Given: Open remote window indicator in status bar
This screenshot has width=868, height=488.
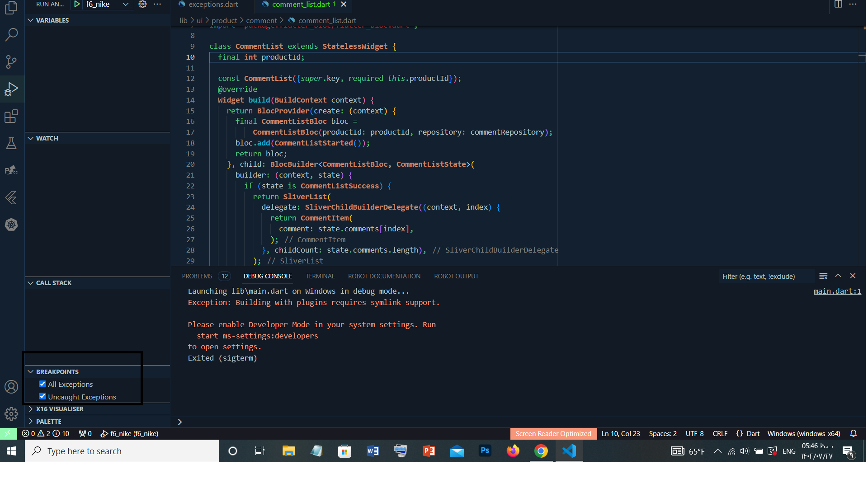Looking at the screenshot, I should click(x=8, y=433).
